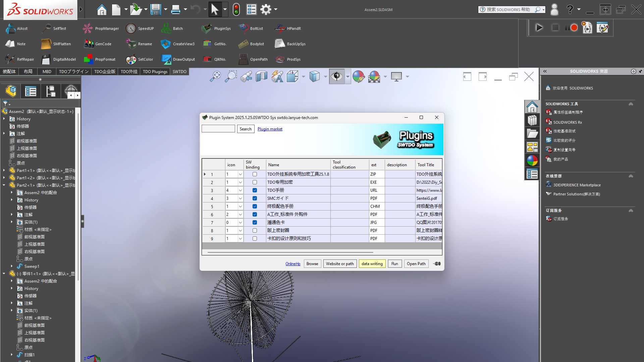The image size is (644, 362).
Task: Click the DrawOutput tool icon
Action: coord(166,59)
